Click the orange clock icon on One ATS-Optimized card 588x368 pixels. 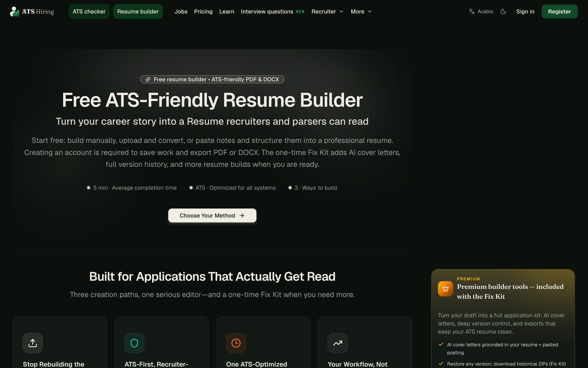[236, 343]
